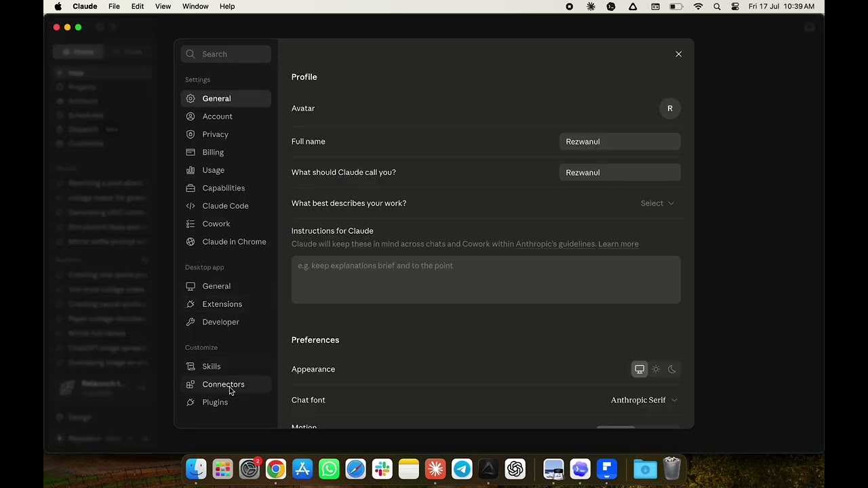Click the settings Search field
This screenshot has width=868, height=488.
tap(226, 54)
